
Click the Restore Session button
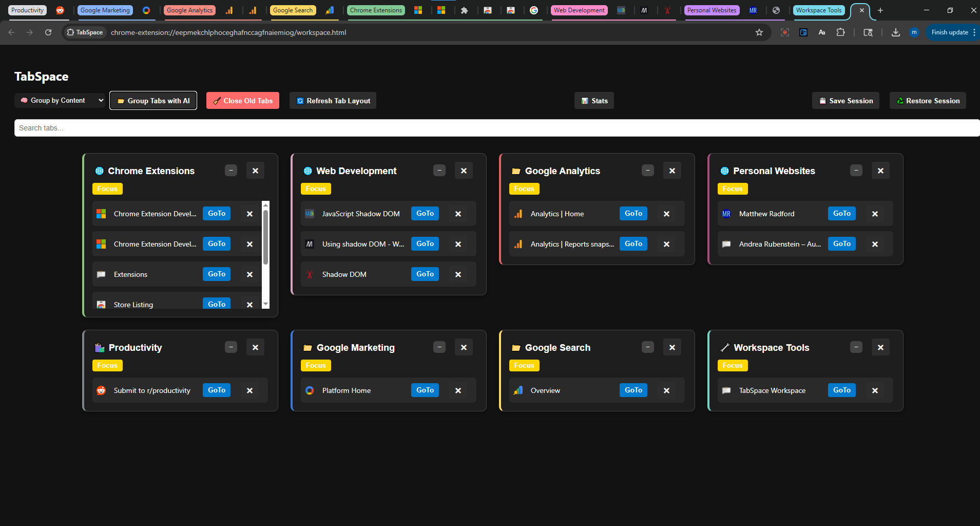click(x=928, y=101)
